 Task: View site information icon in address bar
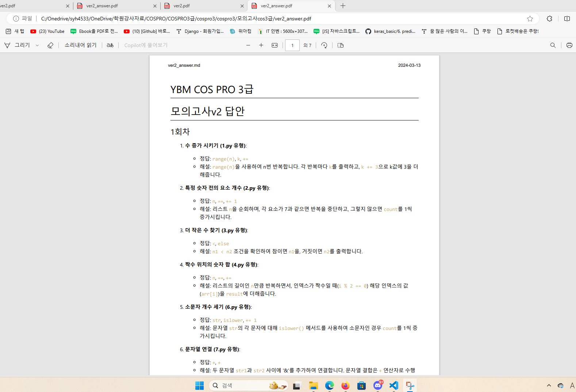16,19
